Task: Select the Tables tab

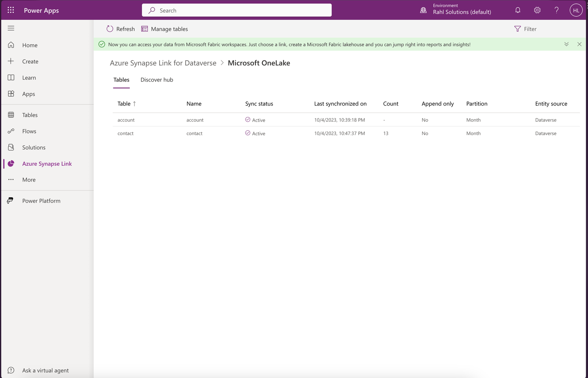Action: (121, 79)
